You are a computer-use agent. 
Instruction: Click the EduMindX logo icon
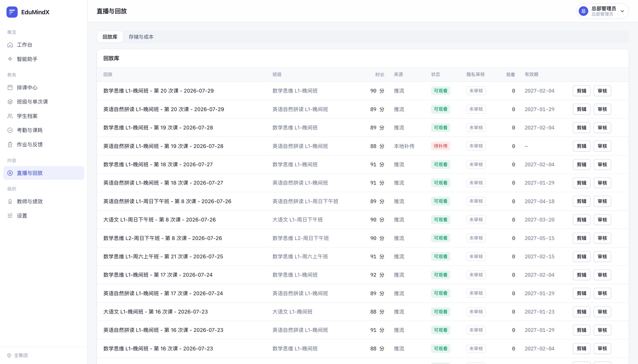(x=12, y=12)
